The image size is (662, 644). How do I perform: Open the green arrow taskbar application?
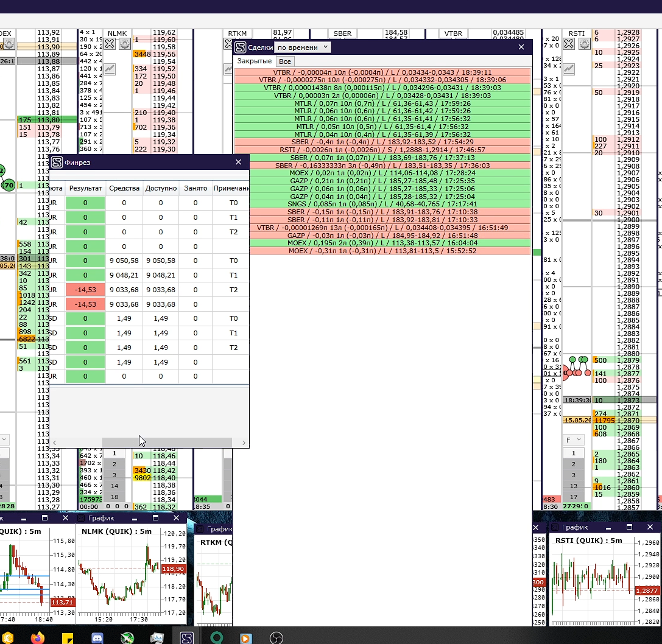coord(127,638)
